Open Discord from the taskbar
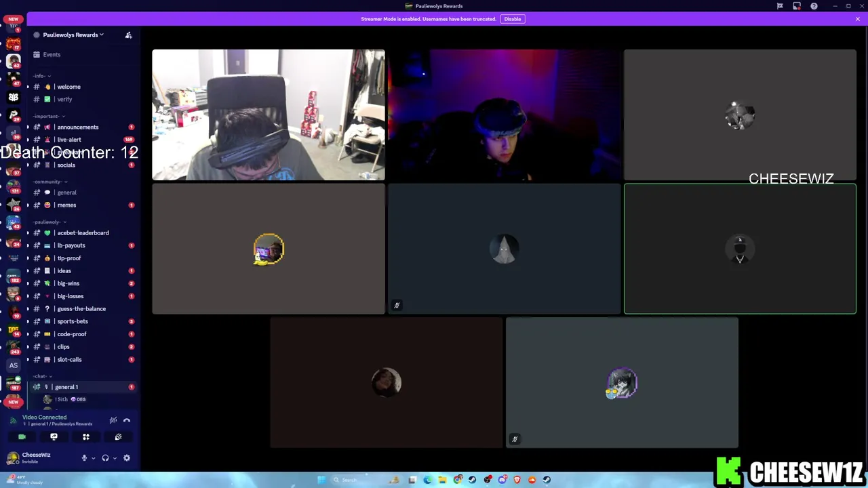This screenshot has width=868, height=488. [502, 480]
